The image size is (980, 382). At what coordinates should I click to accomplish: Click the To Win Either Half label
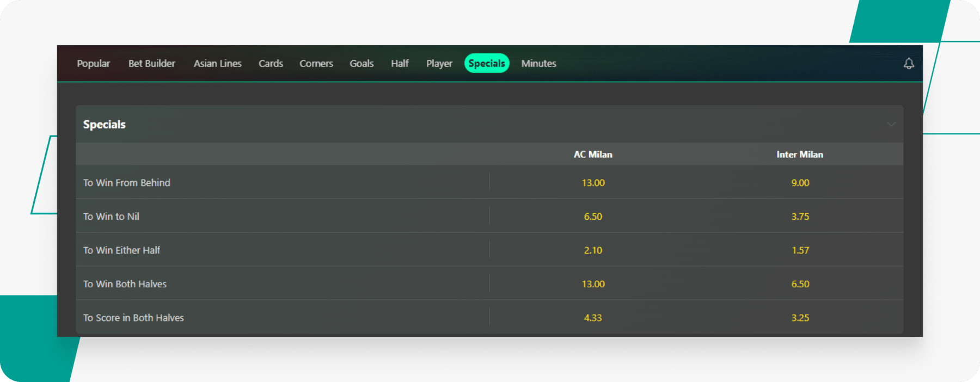(121, 250)
